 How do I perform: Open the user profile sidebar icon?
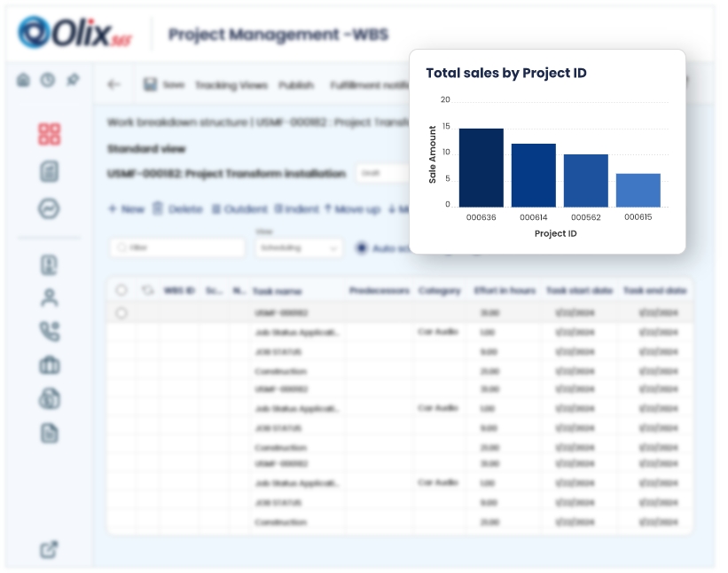49,297
